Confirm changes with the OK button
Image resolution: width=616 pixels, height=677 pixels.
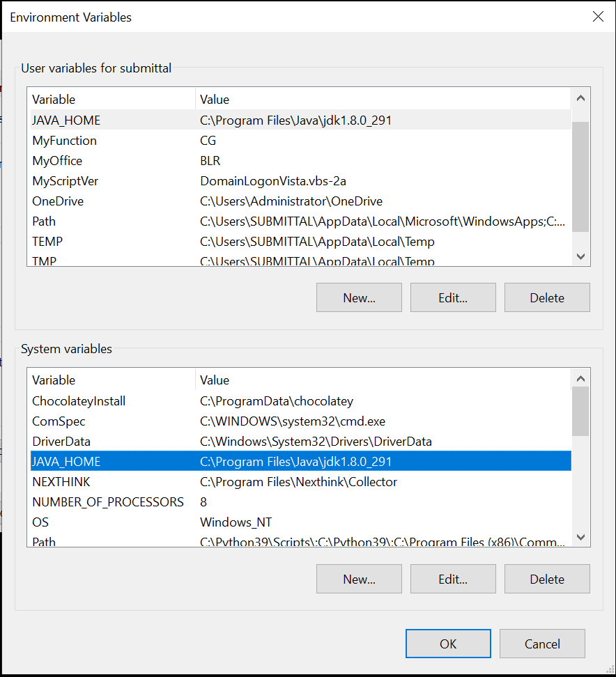[448, 644]
